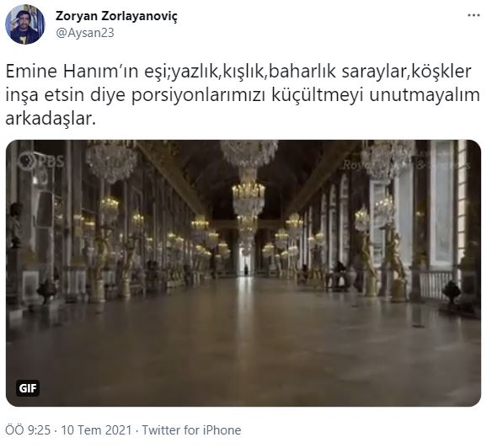This screenshot has width=492, height=448.
Task: Click the word arkadaşlar in the tweet
Action: [51, 119]
